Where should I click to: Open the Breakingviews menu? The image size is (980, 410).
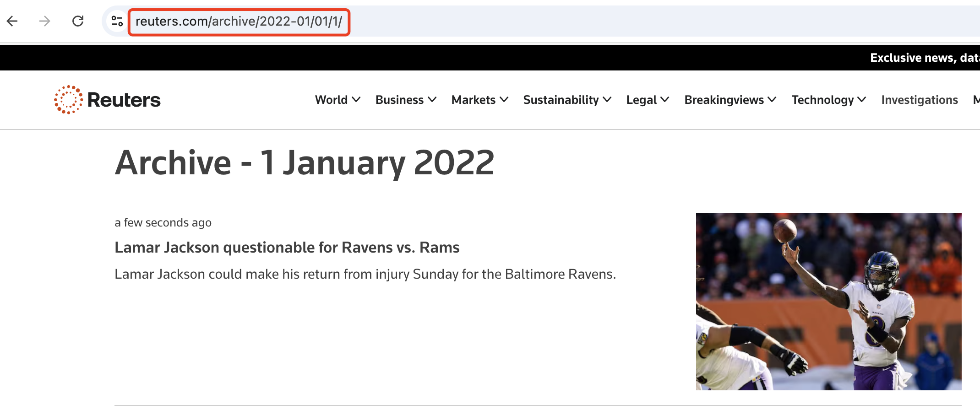pyautogui.click(x=730, y=100)
